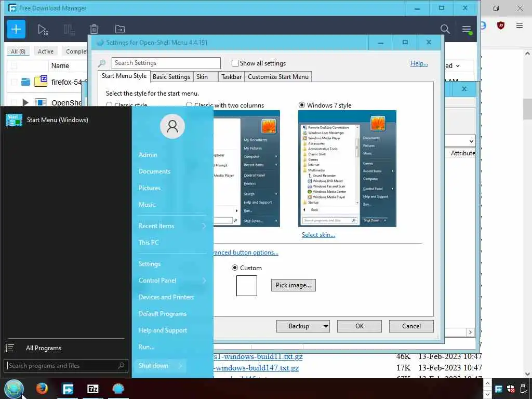Open Free Download Manager hamburger menu

(x=467, y=29)
